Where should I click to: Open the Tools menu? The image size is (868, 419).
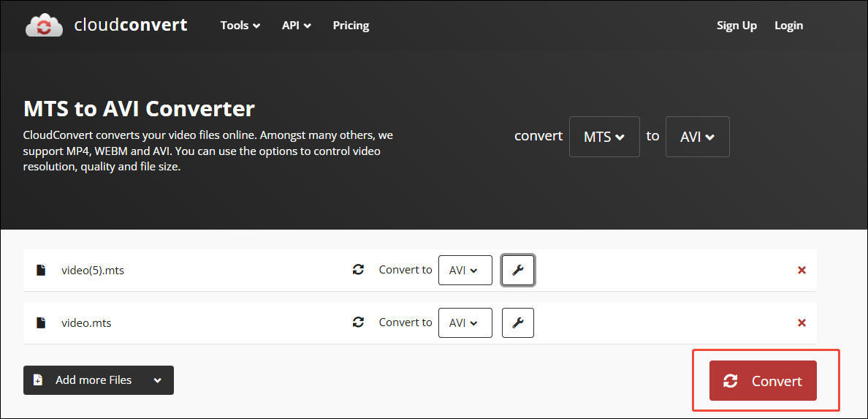[240, 26]
